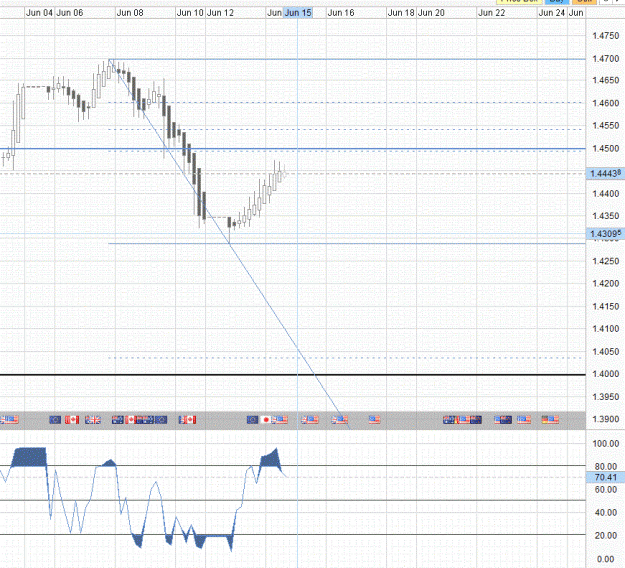Select the descending diagonal blue trendline
Image resolution: width=625 pixels, height=568 pixels.
[229, 243]
